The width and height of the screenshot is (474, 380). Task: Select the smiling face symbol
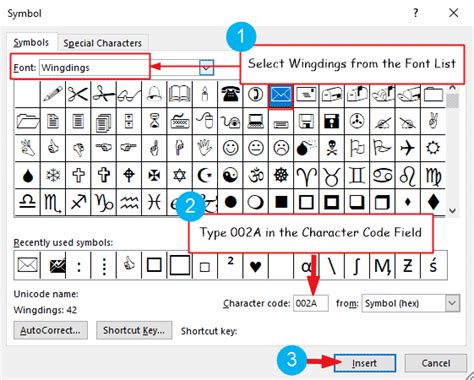230,148
